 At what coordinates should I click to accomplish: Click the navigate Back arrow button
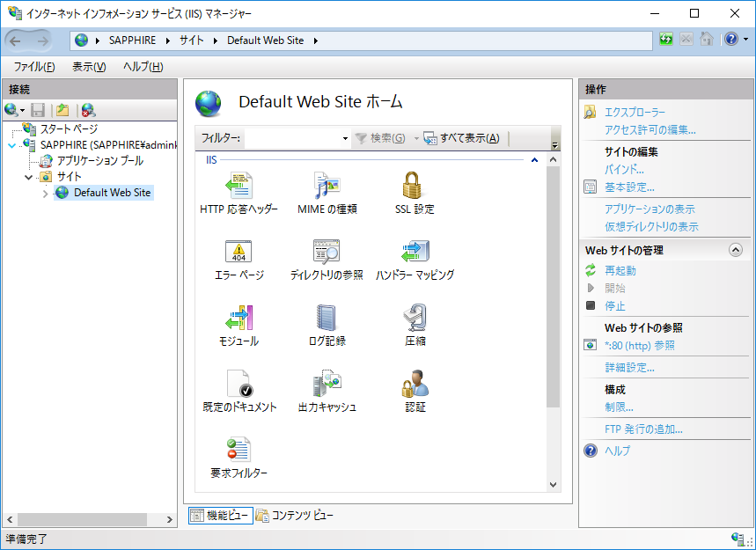[16, 41]
